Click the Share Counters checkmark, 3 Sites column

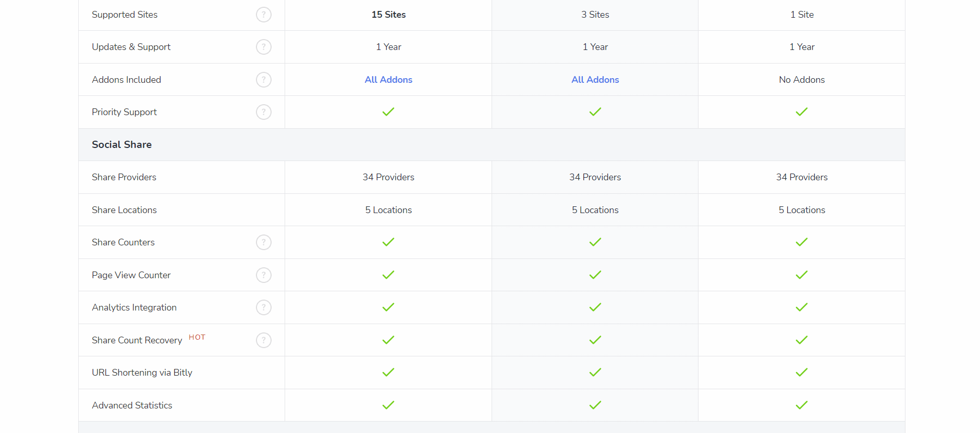click(x=595, y=242)
